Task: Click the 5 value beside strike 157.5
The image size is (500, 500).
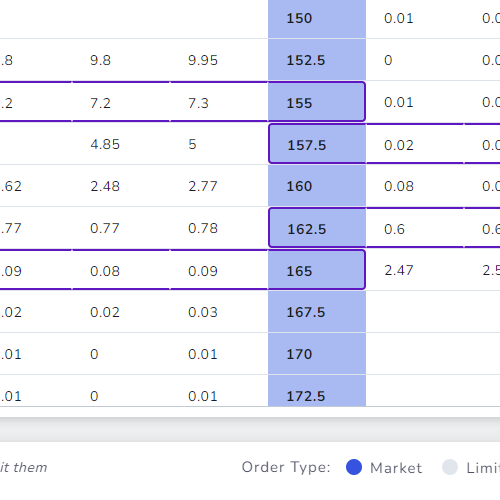Action: (x=192, y=144)
